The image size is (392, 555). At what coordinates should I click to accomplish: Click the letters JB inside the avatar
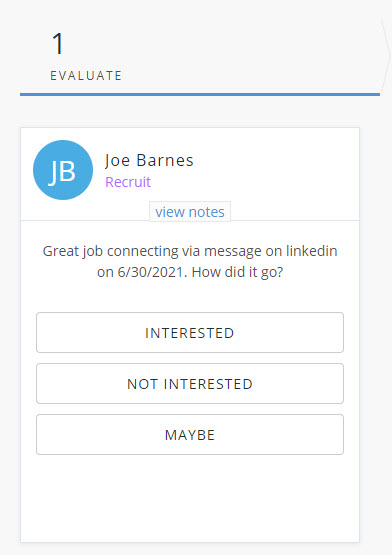[62, 171]
